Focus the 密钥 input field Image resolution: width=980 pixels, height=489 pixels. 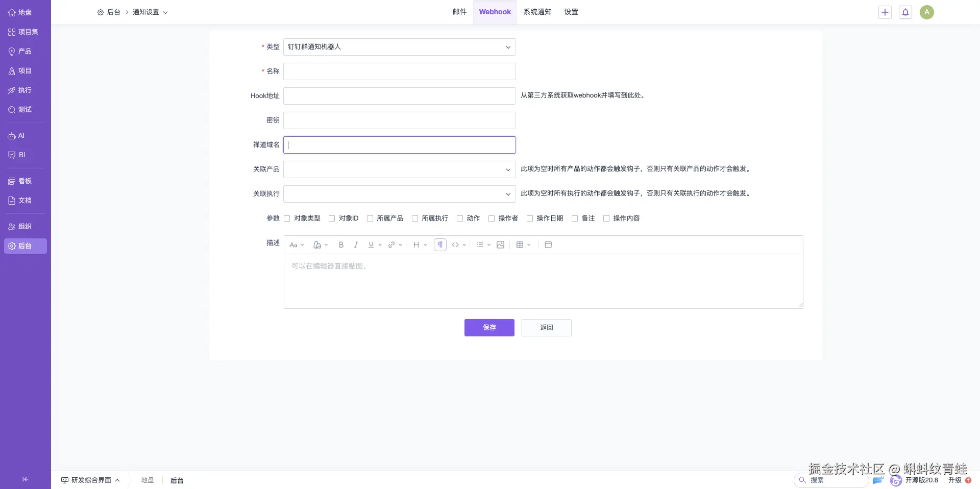400,120
